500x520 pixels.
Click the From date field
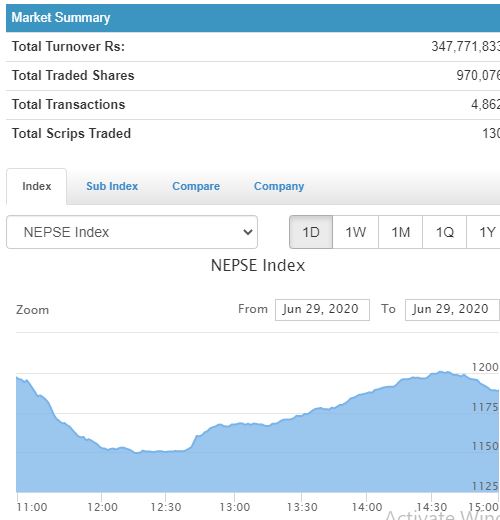pyautogui.click(x=322, y=310)
